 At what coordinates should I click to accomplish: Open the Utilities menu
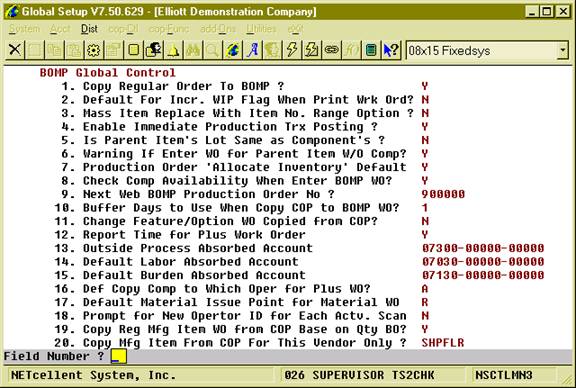261,29
